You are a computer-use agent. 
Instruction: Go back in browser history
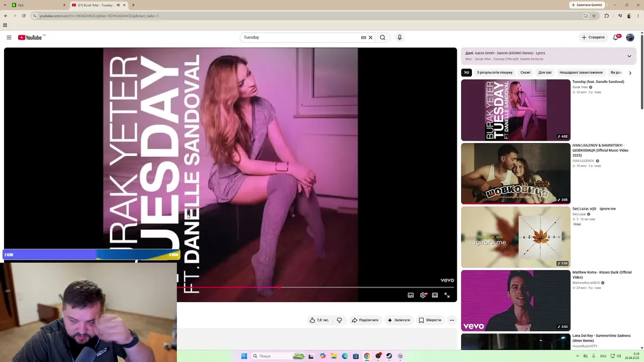click(x=6, y=16)
